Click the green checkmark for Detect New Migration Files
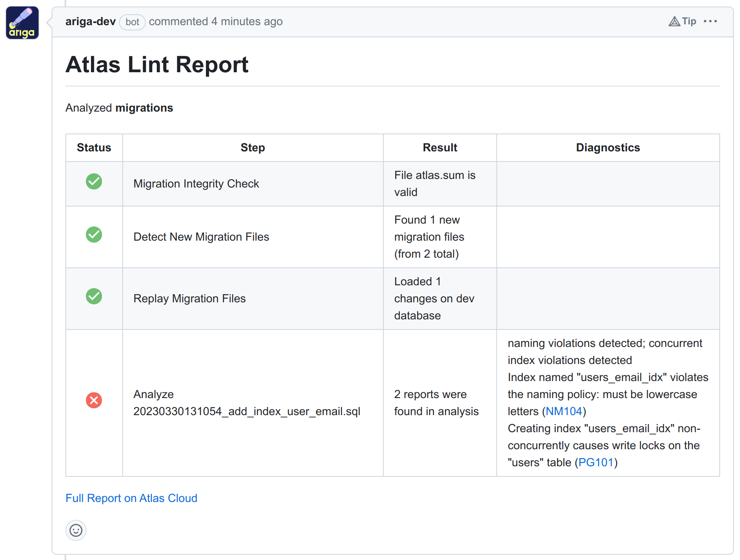 coord(94,235)
